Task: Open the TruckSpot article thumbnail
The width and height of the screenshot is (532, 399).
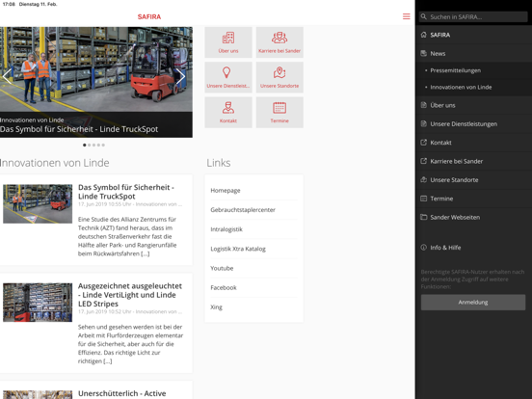Action: [38, 204]
